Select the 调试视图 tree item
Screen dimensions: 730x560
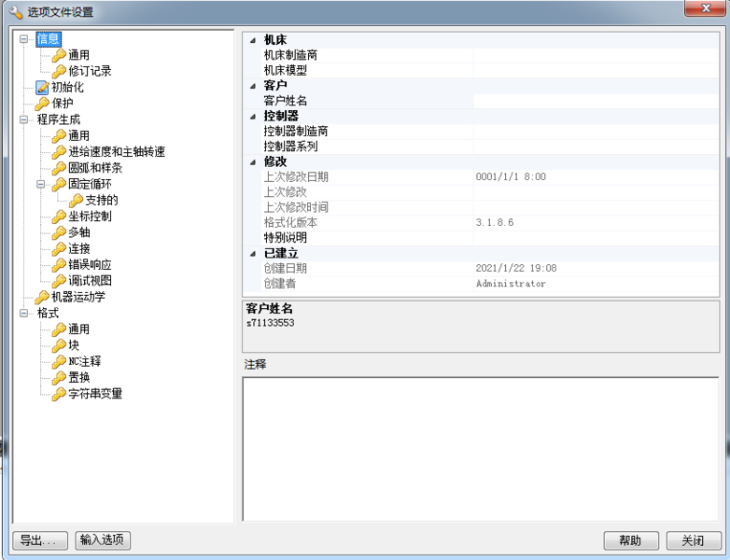90,281
